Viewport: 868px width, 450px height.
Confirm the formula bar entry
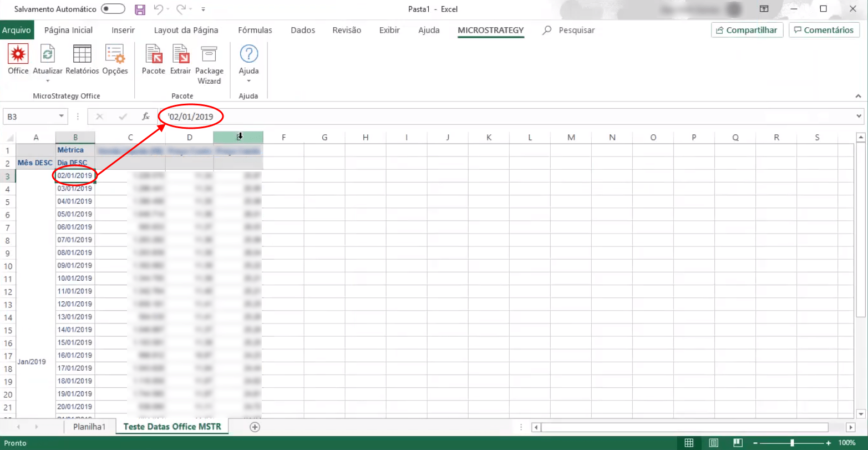tap(123, 117)
